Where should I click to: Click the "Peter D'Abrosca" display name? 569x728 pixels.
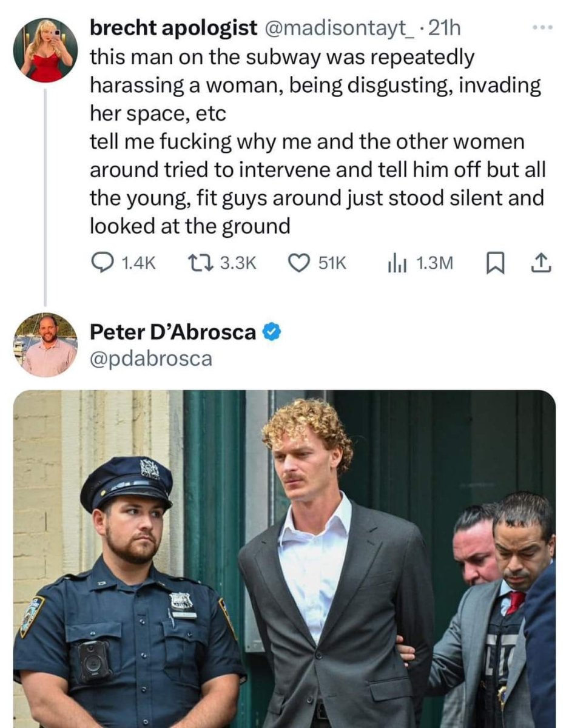[172, 332]
